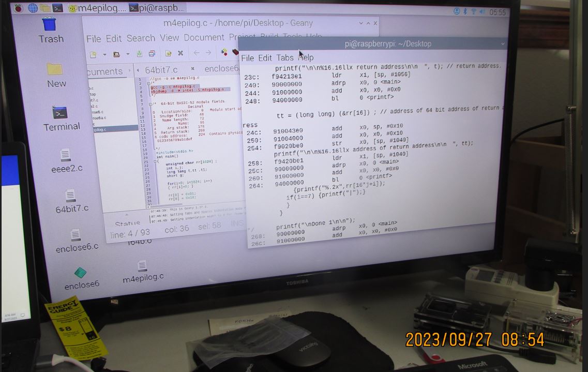Select the Terminal desktop shortcut
Viewport: 588px width, 372px height.
point(61,118)
